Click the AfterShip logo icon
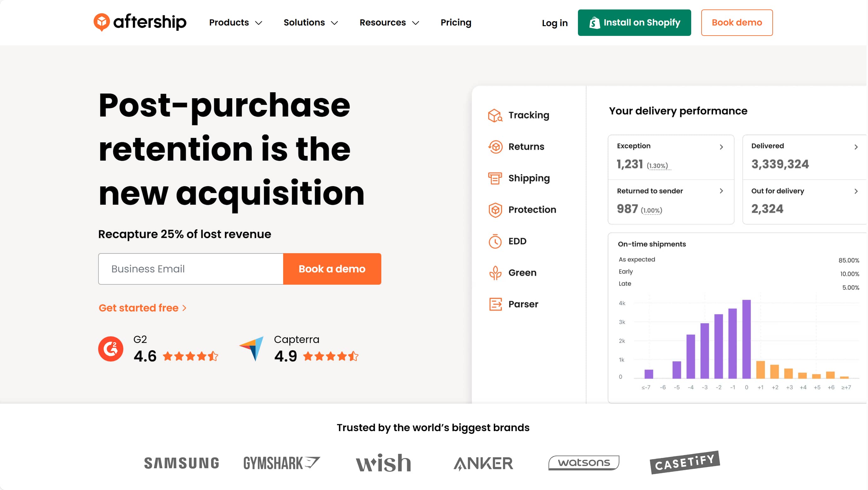 pyautogui.click(x=101, y=22)
